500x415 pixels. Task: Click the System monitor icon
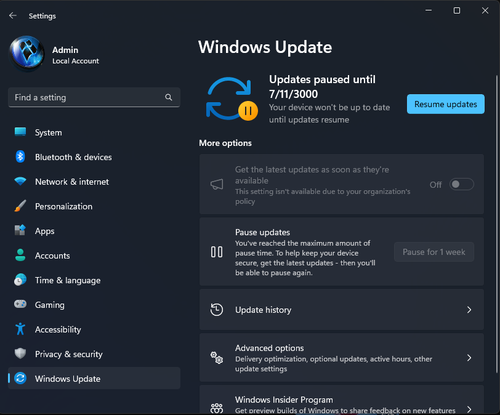tap(20, 132)
